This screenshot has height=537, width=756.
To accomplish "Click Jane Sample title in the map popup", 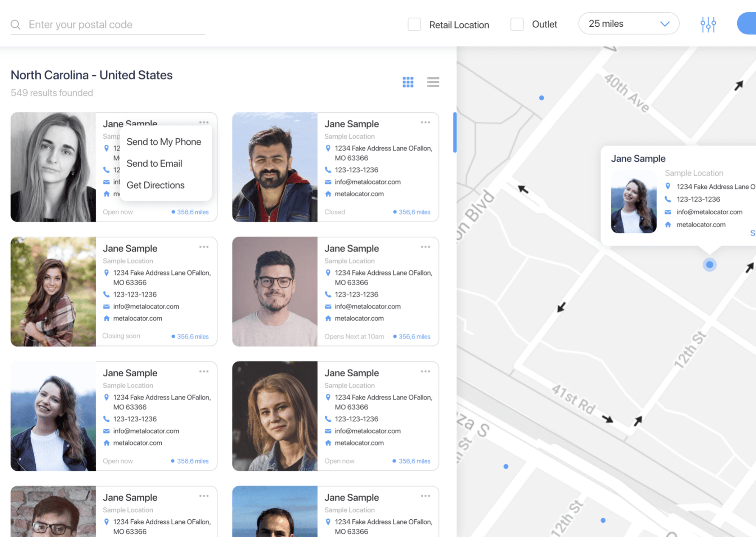I will coord(638,159).
